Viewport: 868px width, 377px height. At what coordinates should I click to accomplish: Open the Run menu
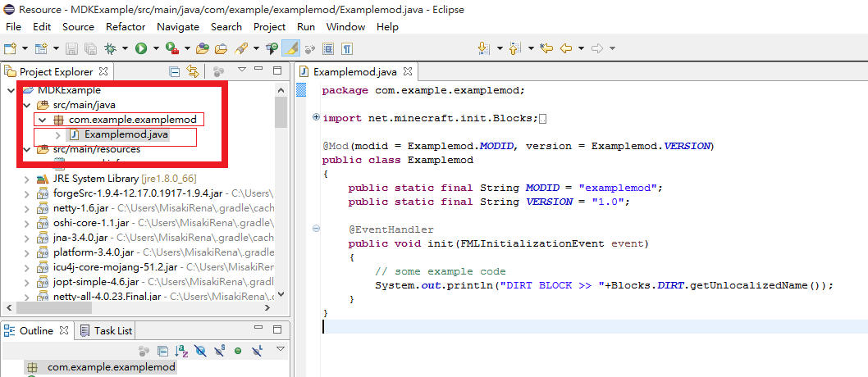[x=305, y=26]
